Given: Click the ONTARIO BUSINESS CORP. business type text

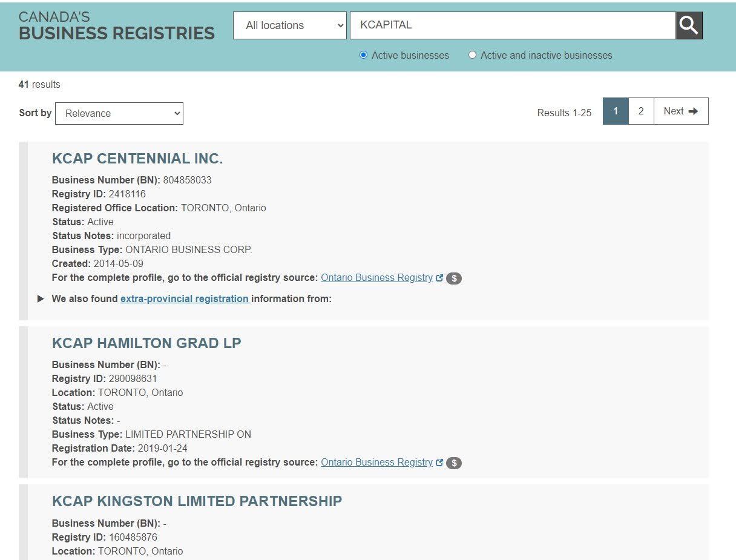Looking at the screenshot, I should tap(189, 250).
